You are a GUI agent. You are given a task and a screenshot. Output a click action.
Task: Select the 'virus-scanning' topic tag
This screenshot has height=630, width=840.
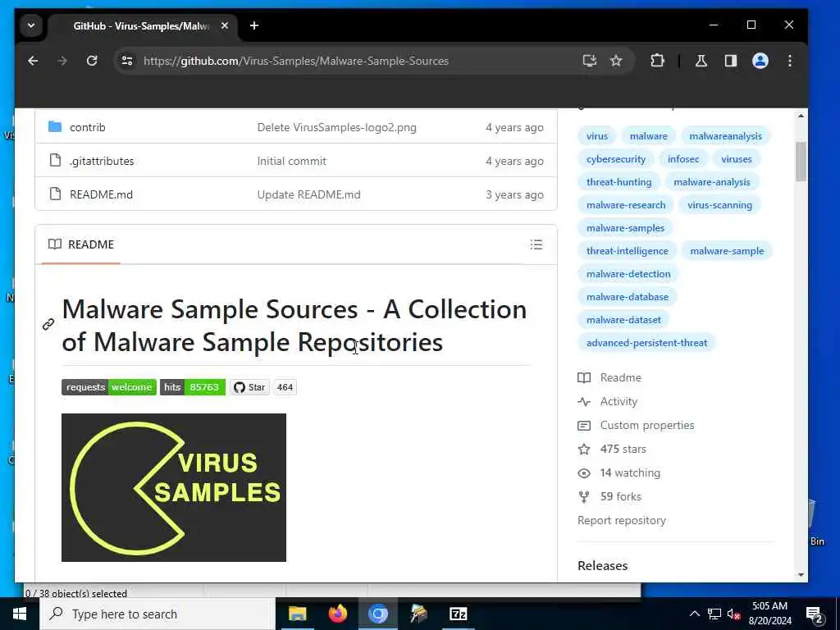tap(719, 205)
